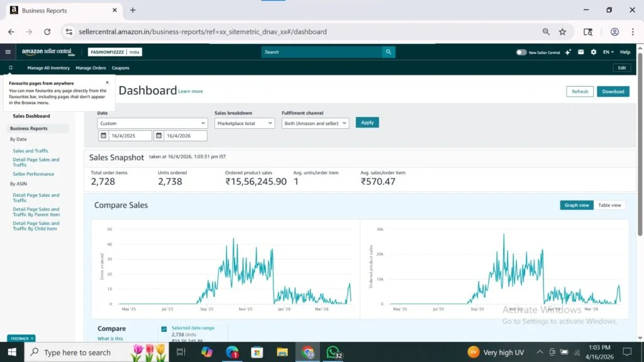The image size is (644, 362).
Task: Click Edit favourites bar button
Action: [x=622, y=68]
